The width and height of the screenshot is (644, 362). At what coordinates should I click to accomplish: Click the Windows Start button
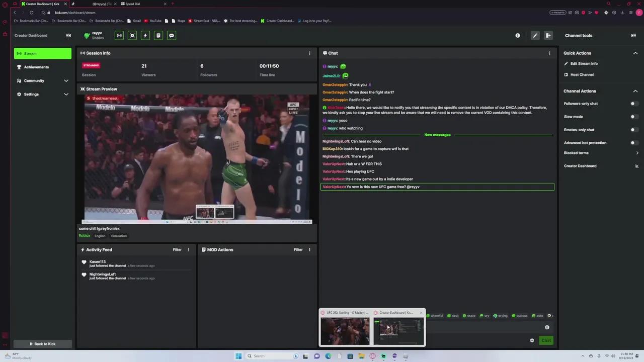(x=238, y=356)
